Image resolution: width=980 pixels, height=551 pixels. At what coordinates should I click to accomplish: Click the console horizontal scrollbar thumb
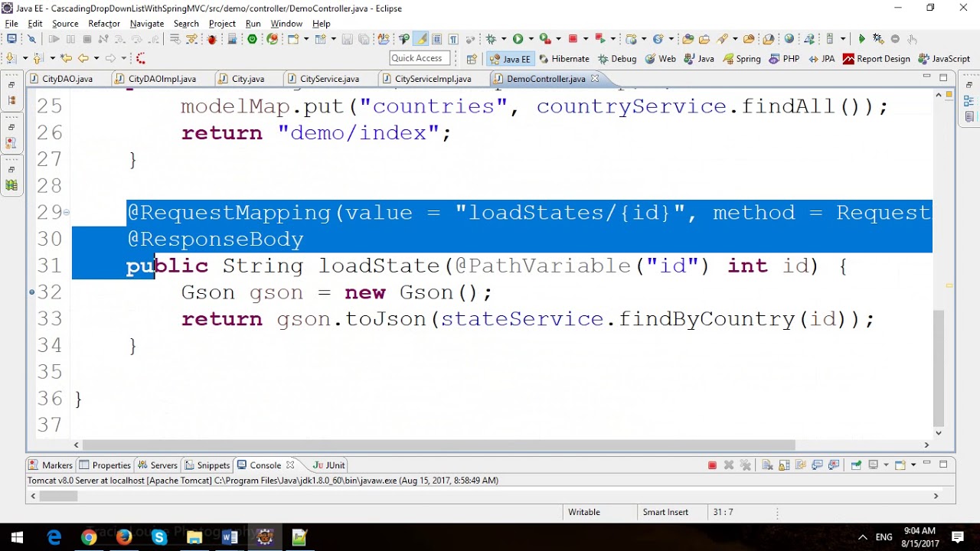click(x=58, y=496)
